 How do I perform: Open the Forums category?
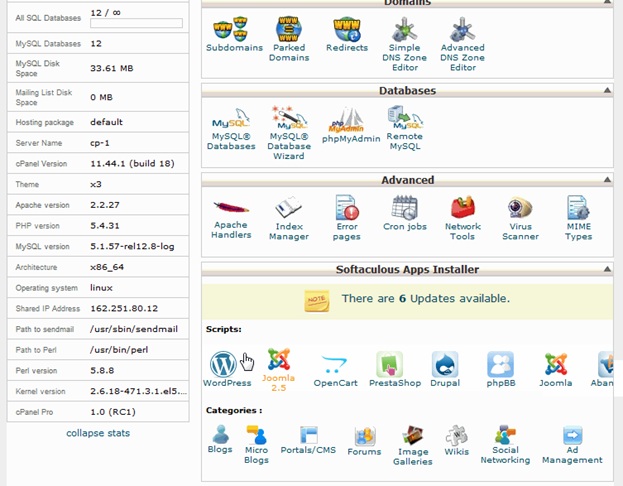point(364,441)
